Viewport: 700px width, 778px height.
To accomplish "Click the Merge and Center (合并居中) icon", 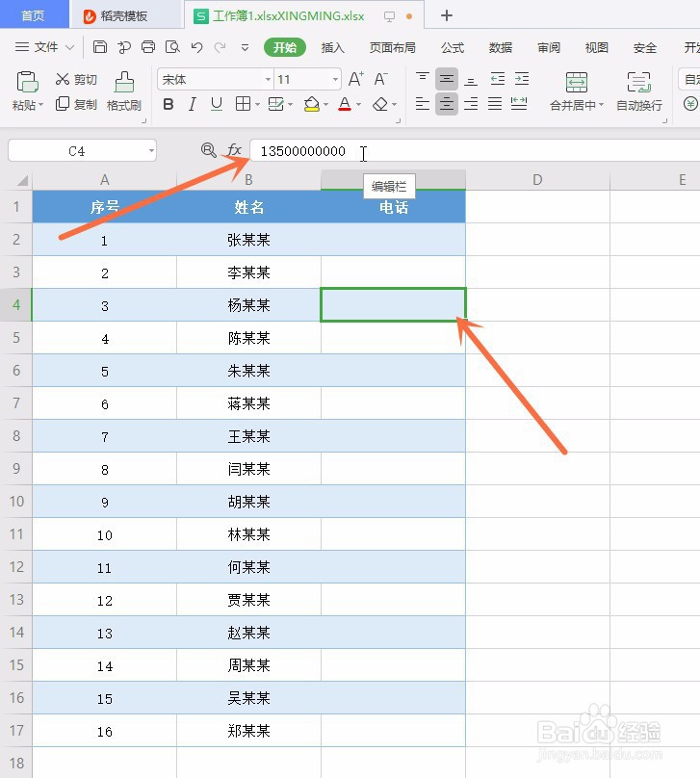I will tap(577, 83).
